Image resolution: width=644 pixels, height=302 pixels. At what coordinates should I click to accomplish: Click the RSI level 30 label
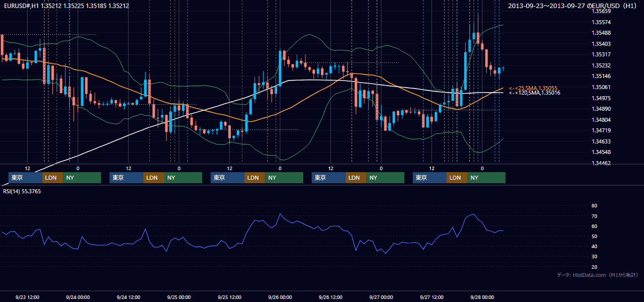point(594,256)
